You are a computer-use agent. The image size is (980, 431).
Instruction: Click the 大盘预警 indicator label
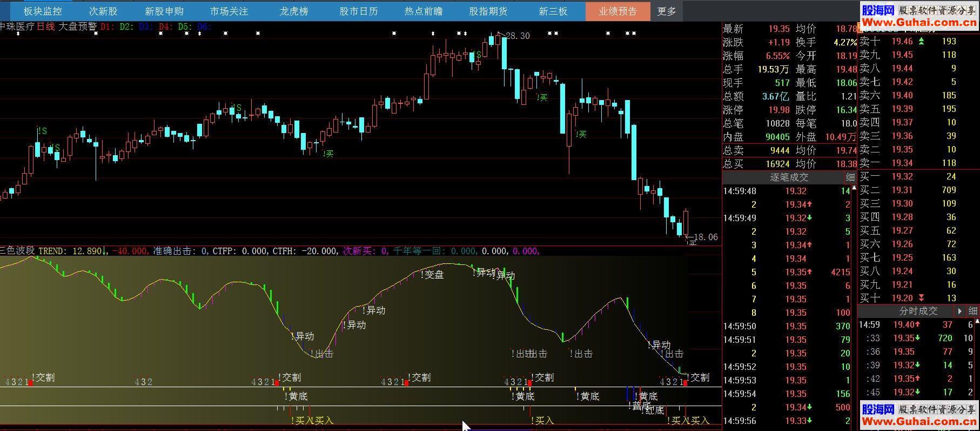[77, 26]
